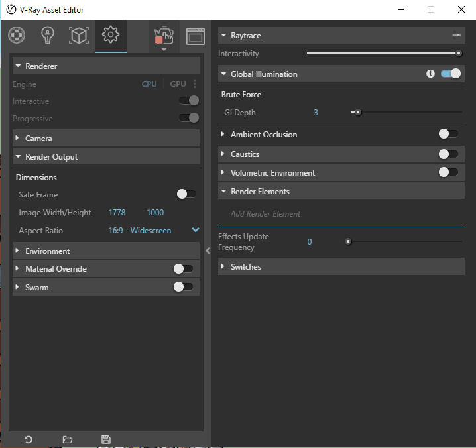Click the image height field 1000

(155, 213)
